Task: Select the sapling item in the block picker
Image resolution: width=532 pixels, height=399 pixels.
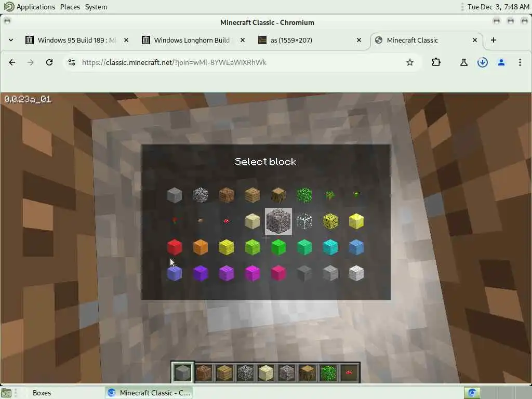Action: pos(330,195)
